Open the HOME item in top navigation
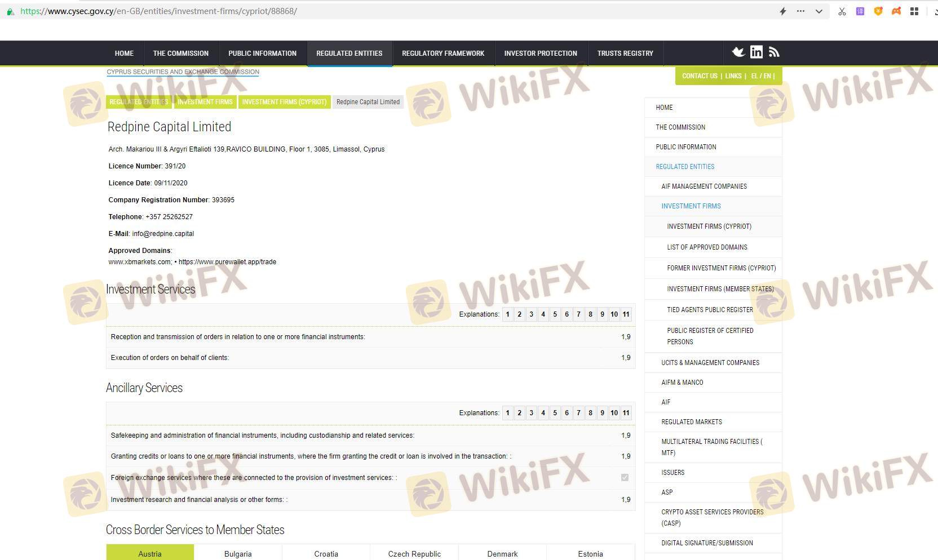Screen dimensions: 938x560 124,54
